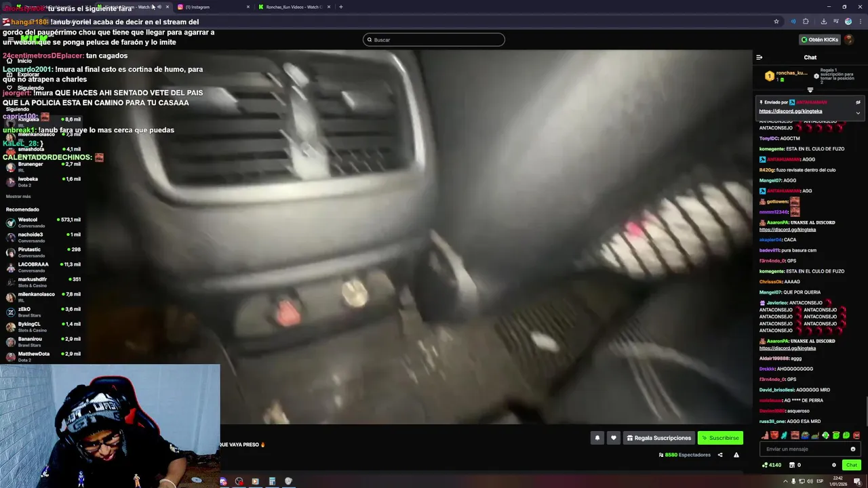Go to Explorar in sidebar
Viewport: 868px width, 488px height.
23,75
